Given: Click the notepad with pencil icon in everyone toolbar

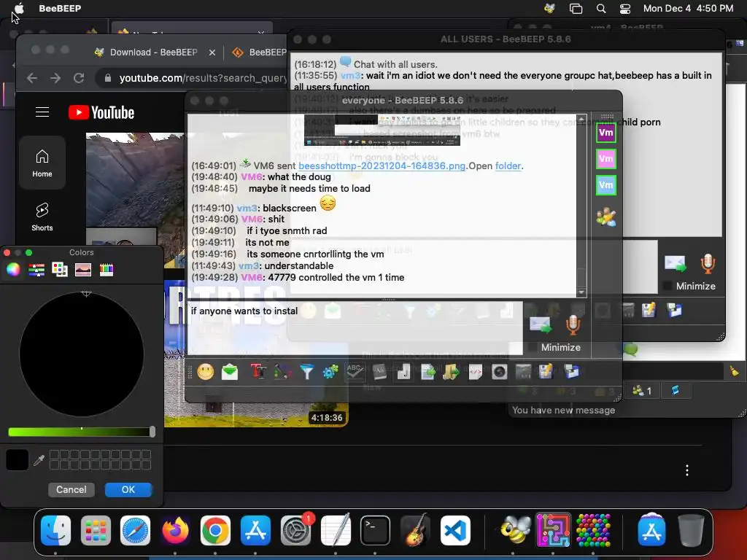Looking at the screenshot, I should tap(546, 372).
